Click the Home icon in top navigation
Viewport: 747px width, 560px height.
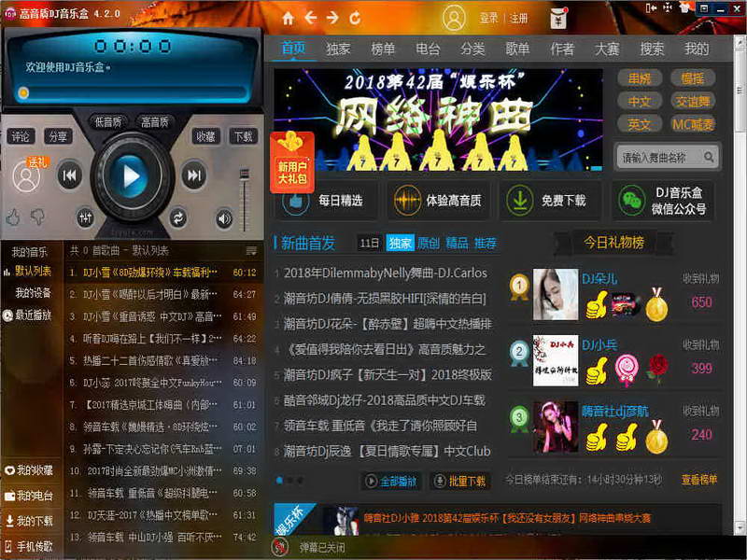288,18
